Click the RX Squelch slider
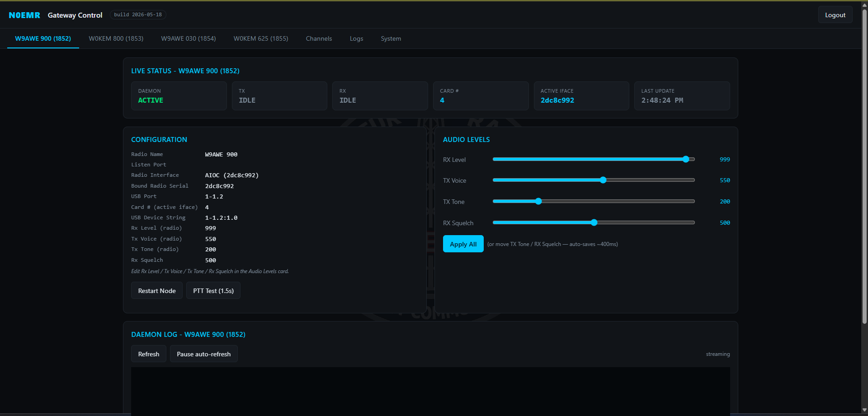This screenshot has width=868, height=416. [x=594, y=222]
